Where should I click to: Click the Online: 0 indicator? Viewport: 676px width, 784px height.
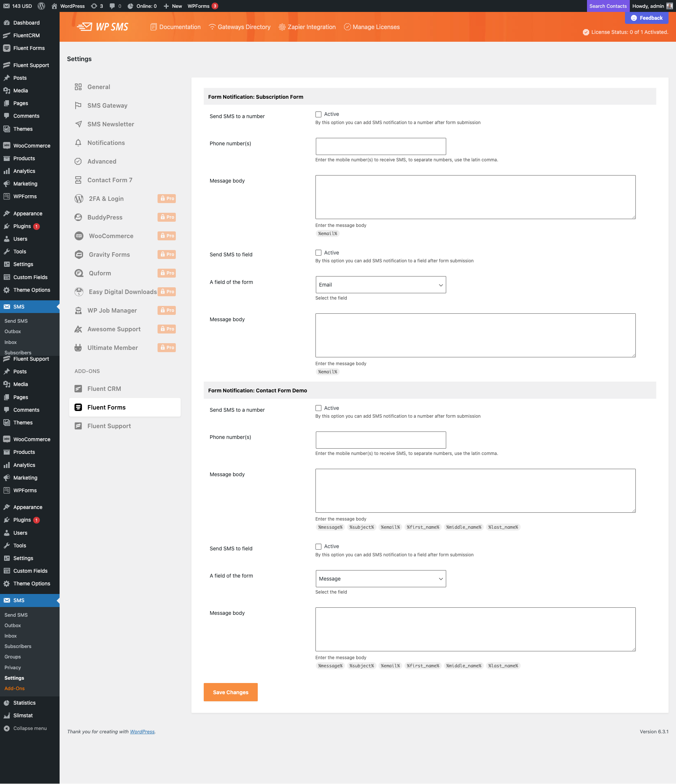pyautogui.click(x=142, y=6)
